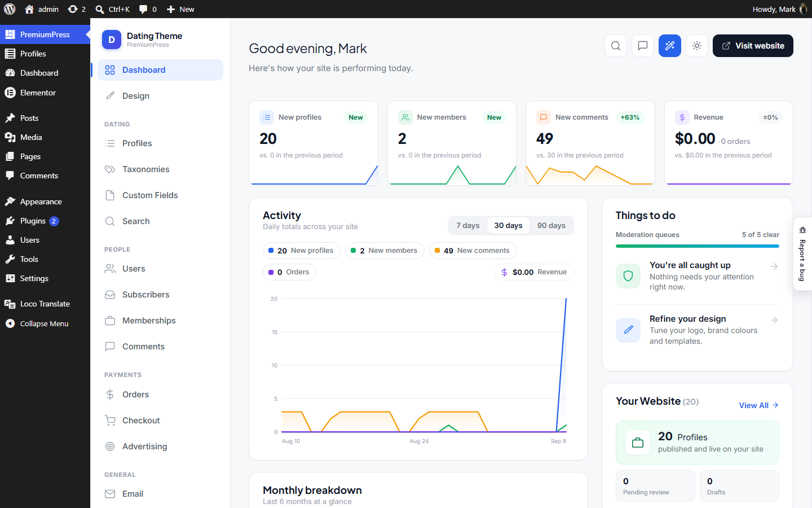The image size is (812, 508).
Task: Open the chat messages icon button
Action: 643,46
